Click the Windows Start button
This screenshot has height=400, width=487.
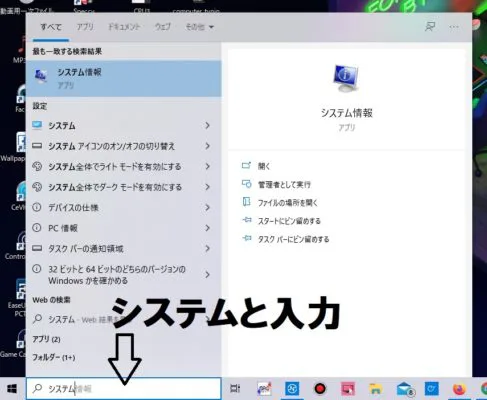point(12,389)
